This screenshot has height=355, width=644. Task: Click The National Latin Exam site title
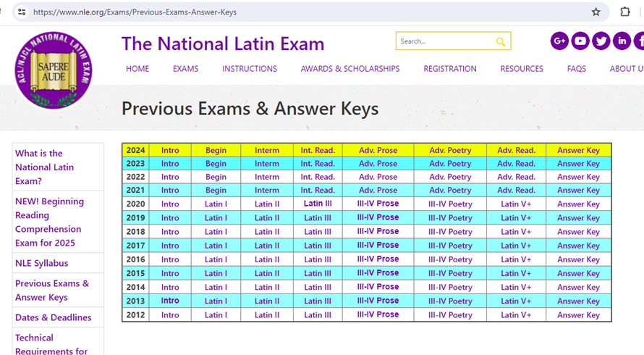(223, 43)
